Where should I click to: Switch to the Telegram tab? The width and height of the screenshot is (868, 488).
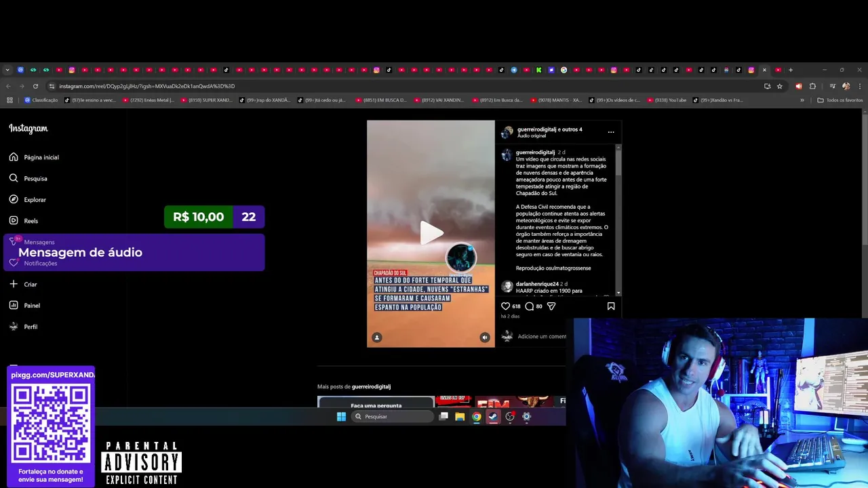[x=513, y=70]
